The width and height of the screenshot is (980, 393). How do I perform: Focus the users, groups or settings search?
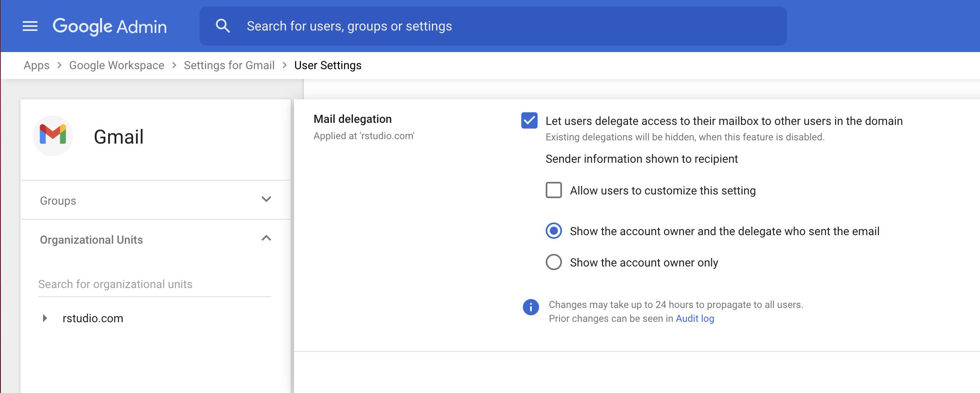[x=493, y=26]
